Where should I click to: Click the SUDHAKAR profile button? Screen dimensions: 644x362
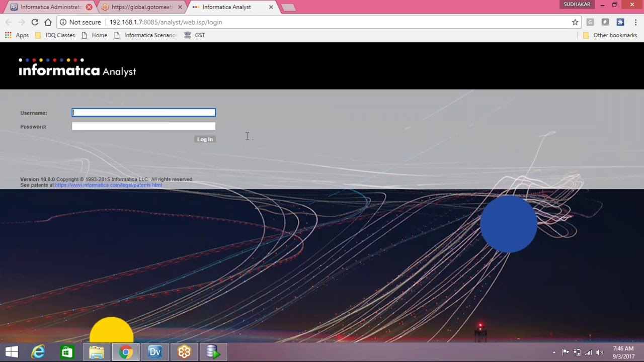click(x=577, y=5)
